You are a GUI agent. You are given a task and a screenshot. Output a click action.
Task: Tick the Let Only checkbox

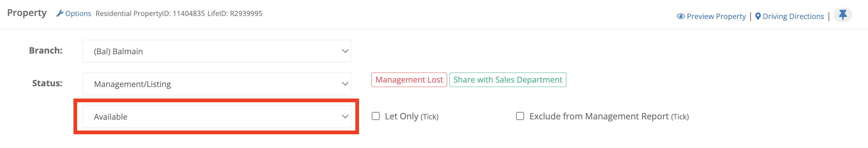(x=376, y=116)
